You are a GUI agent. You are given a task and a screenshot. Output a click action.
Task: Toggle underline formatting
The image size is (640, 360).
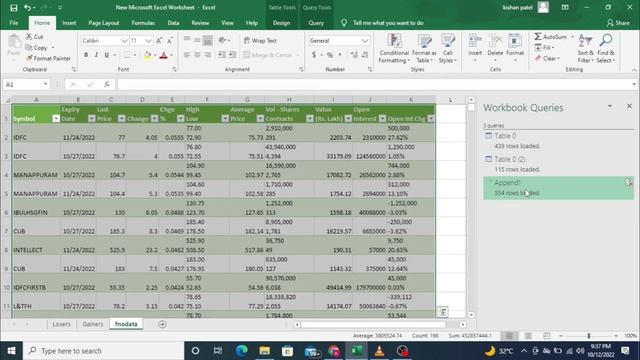107,55
